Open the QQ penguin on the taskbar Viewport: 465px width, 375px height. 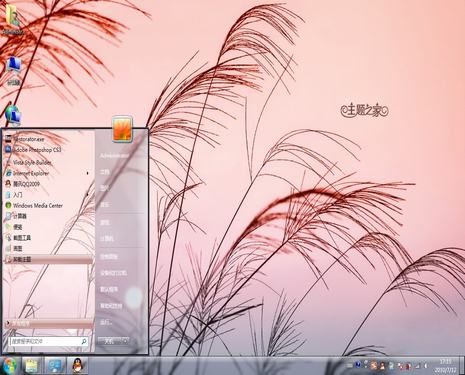78,366
